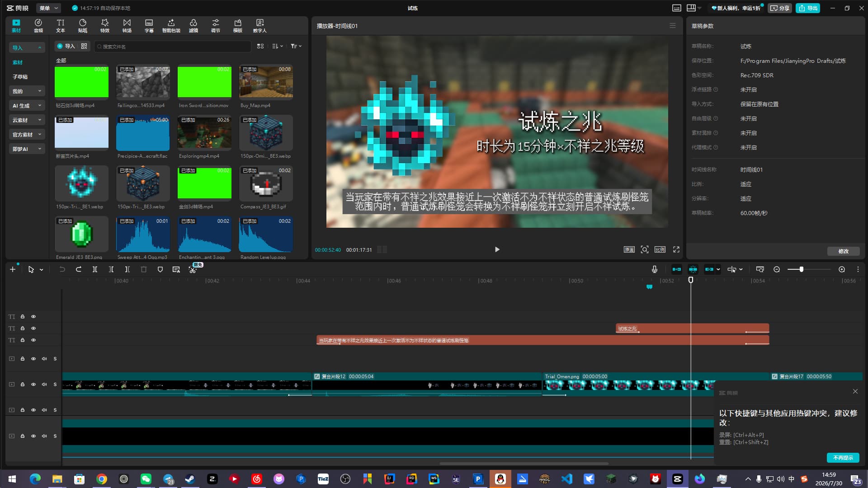Click the delete-left trim tool

point(111,269)
